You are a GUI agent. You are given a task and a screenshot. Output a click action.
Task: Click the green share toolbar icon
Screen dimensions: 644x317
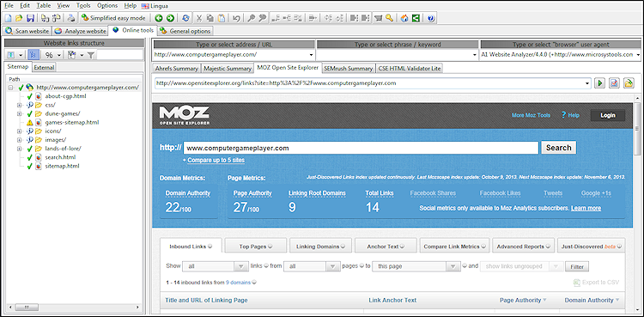[x=416, y=18]
